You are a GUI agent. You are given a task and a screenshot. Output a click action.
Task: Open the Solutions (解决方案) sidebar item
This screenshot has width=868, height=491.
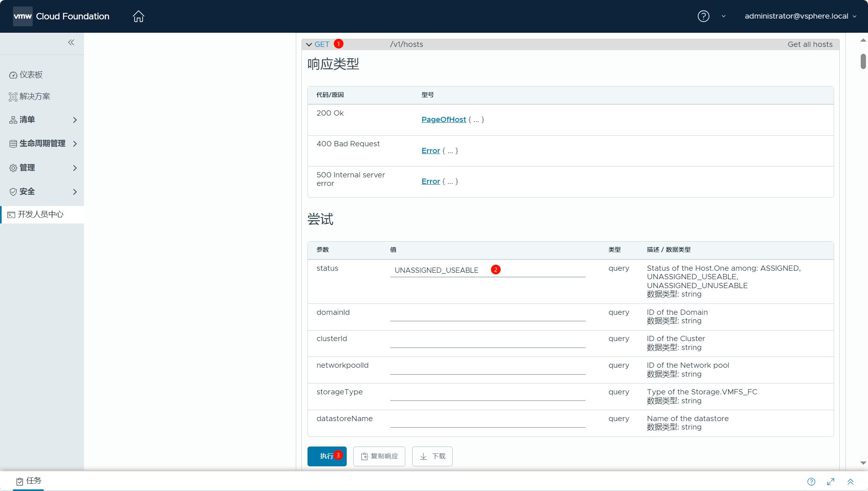tap(35, 97)
